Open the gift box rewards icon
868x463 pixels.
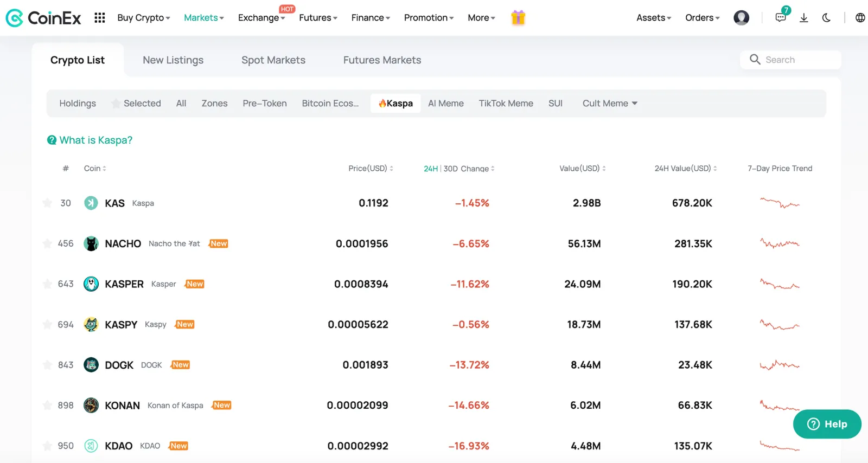518,18
